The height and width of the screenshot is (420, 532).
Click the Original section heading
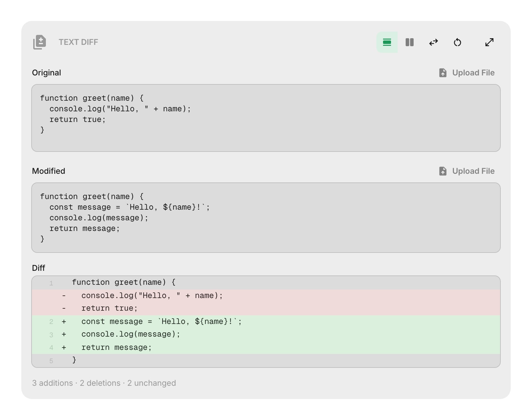click(46, 72)
